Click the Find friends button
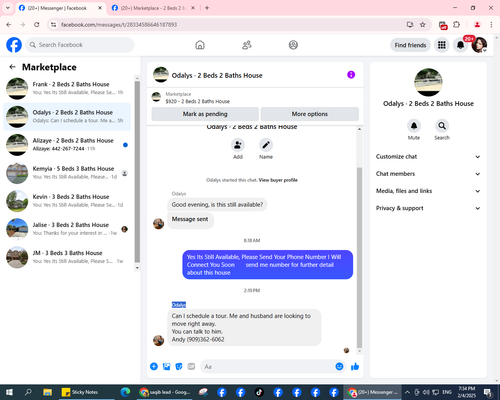Screen dimensions: 500x400 410,45
